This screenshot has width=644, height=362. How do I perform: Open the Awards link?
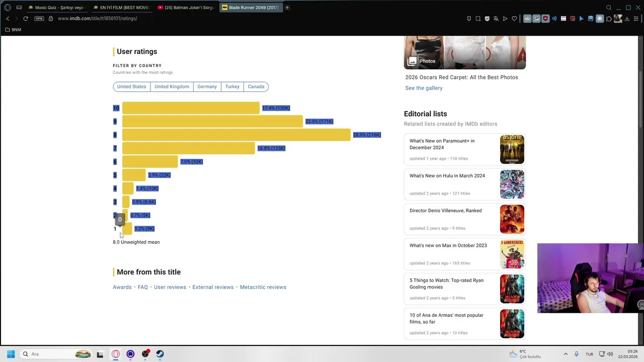pos(122,287)
